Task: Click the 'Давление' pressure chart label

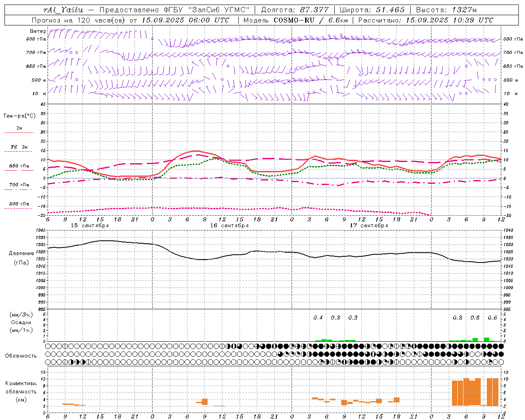Action: [21, 253]
